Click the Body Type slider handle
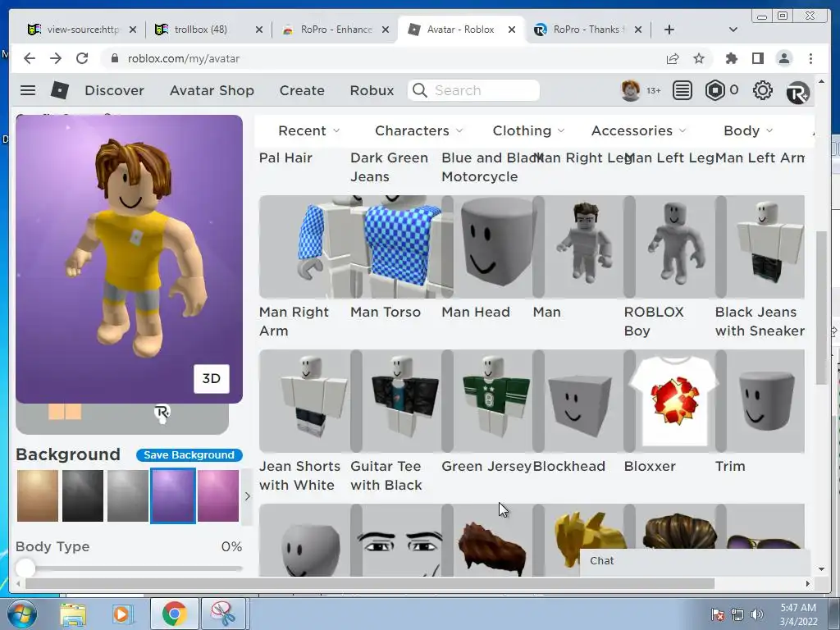840x630 pixels. (25, 568)
